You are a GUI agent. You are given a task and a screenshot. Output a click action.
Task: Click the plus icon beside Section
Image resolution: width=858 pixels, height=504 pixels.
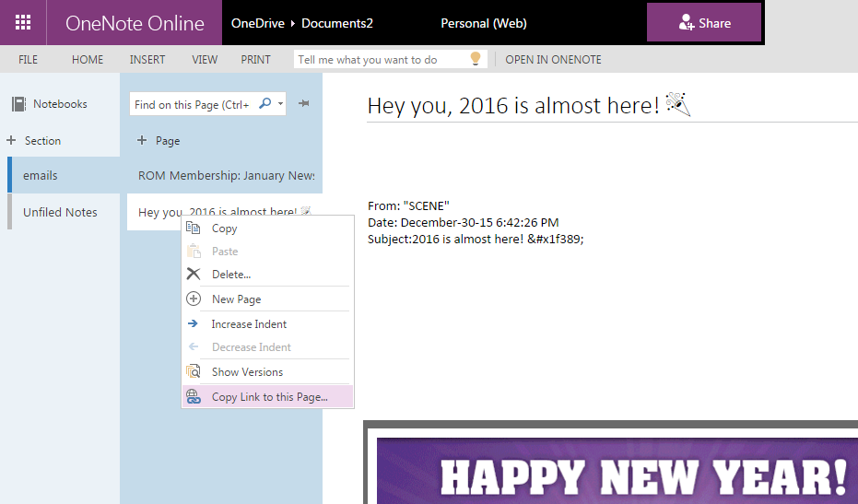pos(11,140)
